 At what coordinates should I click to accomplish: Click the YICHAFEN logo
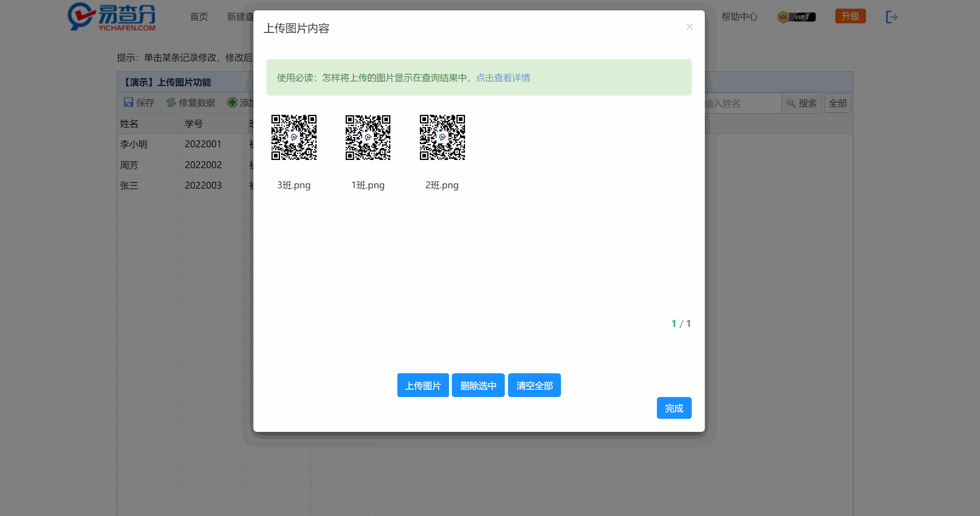point(112,17)
